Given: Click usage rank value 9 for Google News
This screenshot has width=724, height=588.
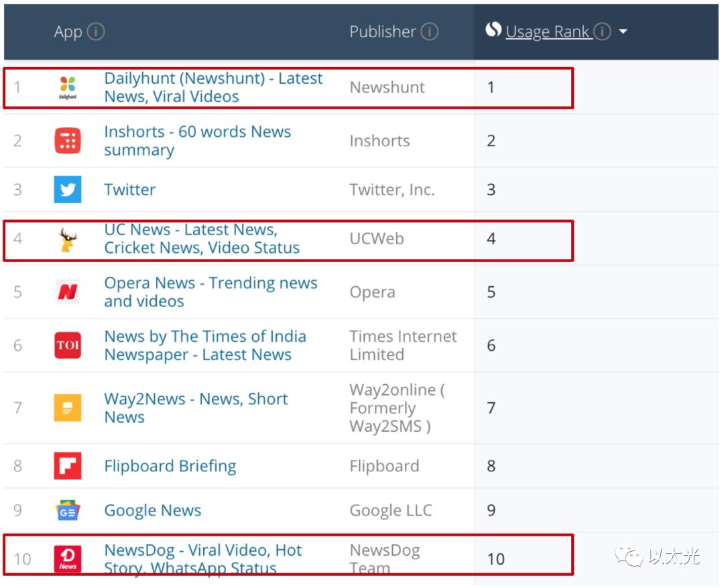Looking at the screenshot, I should point(491,510).
